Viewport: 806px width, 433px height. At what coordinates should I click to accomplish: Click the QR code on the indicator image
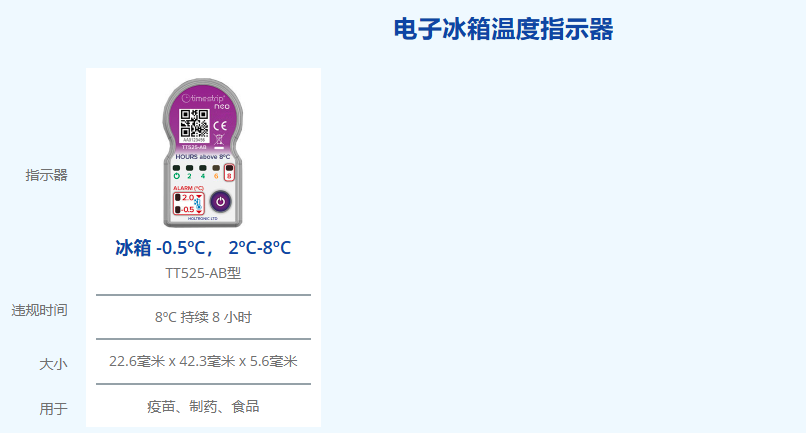pos(194,123)
